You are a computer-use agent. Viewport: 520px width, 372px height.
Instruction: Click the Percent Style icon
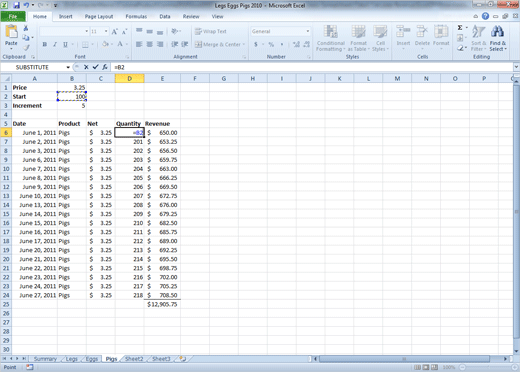tap(271, 44)
